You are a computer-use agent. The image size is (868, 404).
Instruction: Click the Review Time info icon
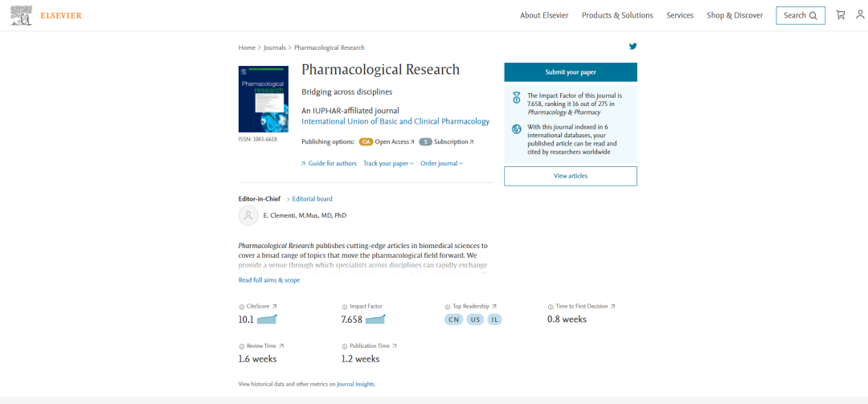pos(241,346)
